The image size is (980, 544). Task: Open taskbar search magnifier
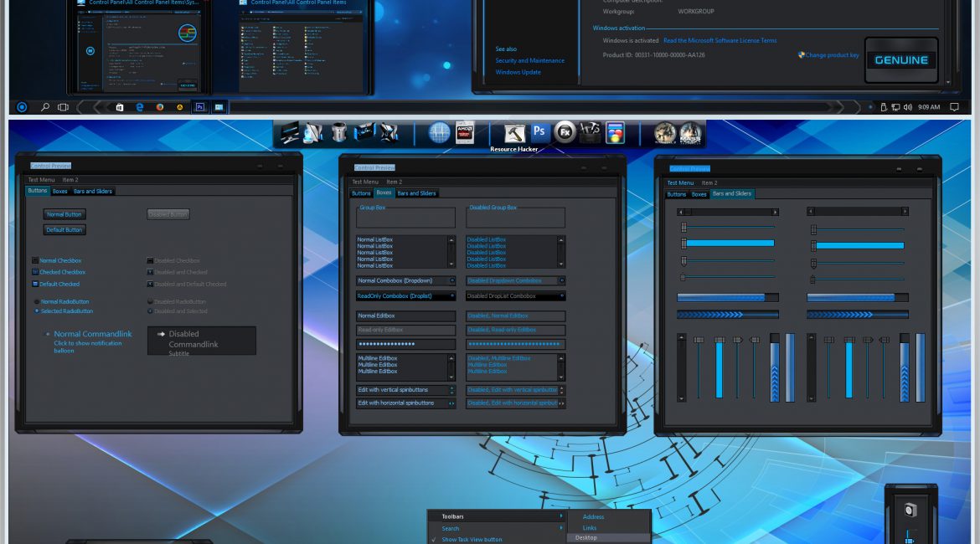coord(45,107)
